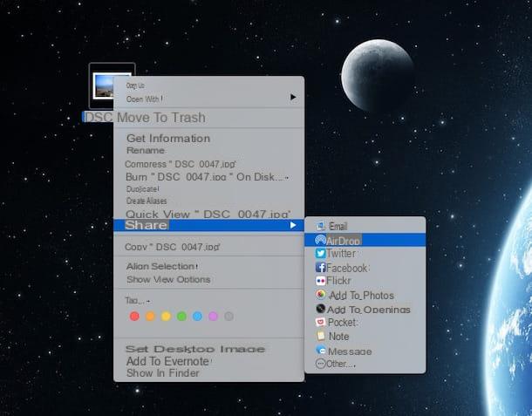532x416 pixels.
Task: Choose Add To Photos label
Action: coord(362,295)
